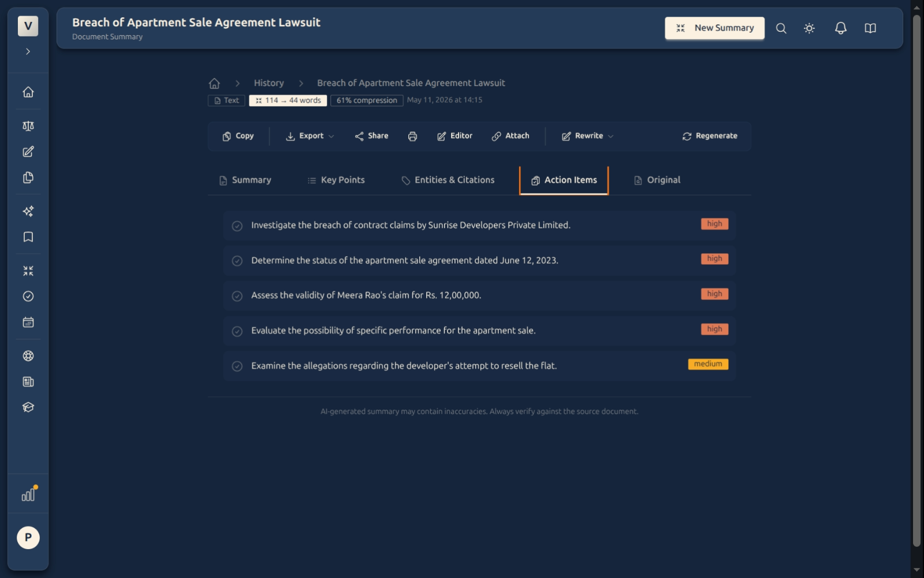
Task: Switch to the Key Points tab
Action: [x=336, y=180]
